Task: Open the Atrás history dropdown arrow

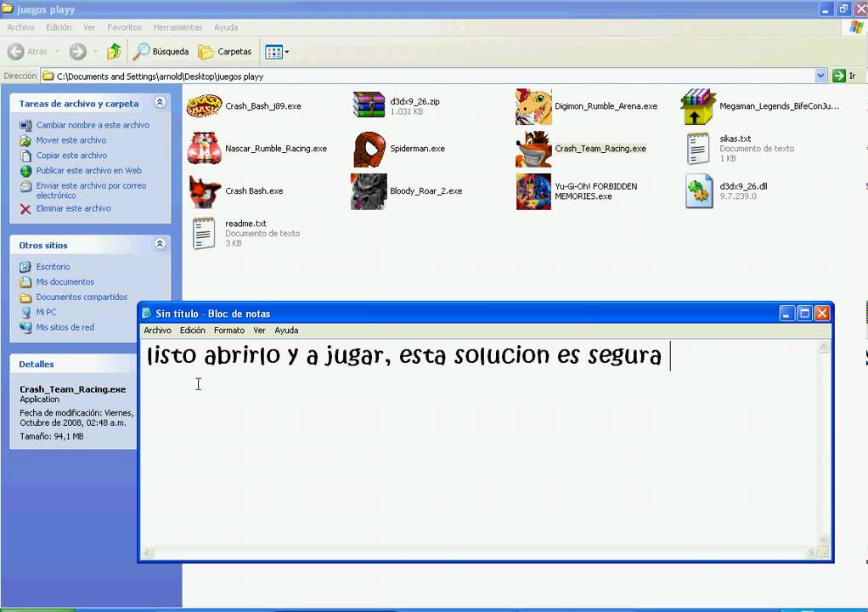Action: tap(56, 52)
